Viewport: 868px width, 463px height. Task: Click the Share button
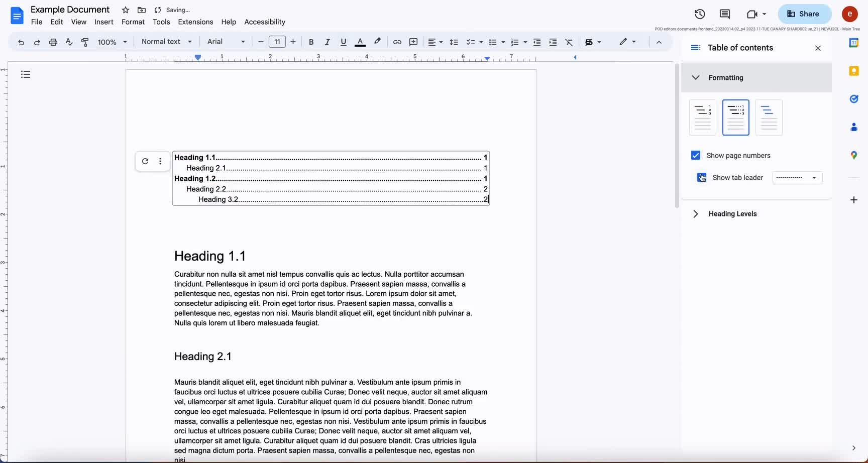coord(804,14)
